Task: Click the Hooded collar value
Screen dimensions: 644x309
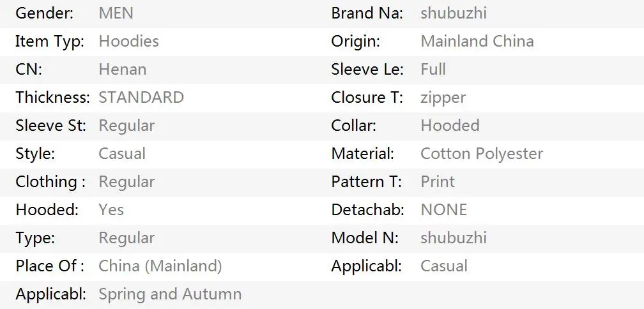Action: pos(450,125)
